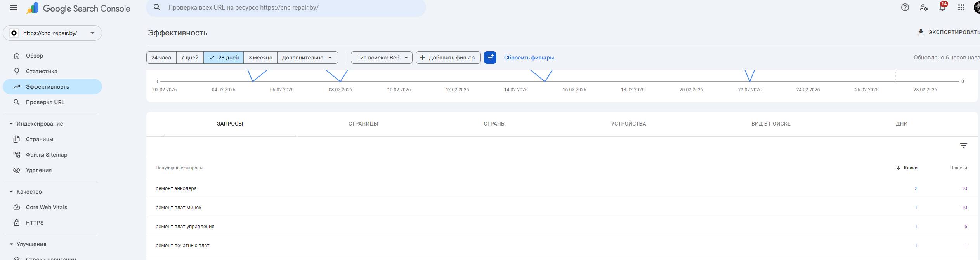Viewport: 980px width, 260px height.
Task: Open the Google apps grid
Action: coord(961,8)
